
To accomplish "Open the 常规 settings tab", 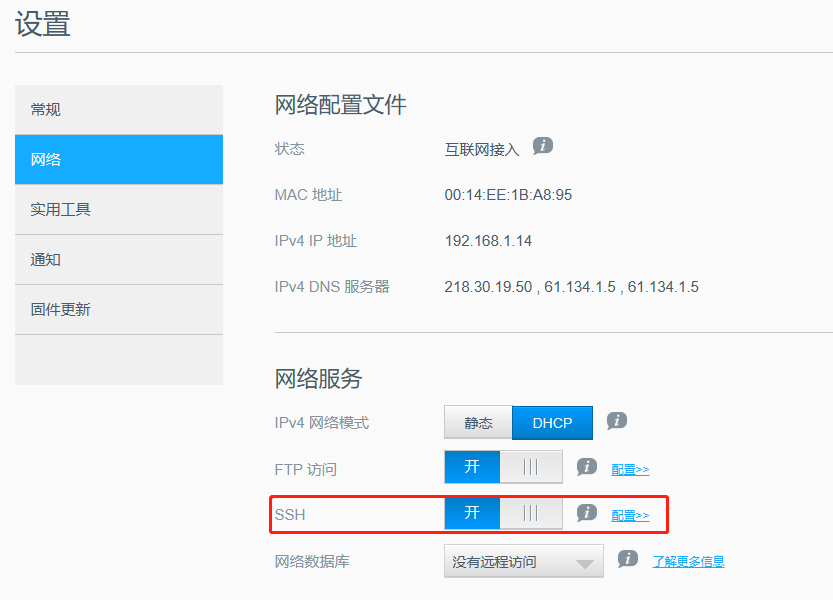I will pyautogui.click(x=118, y=110).
